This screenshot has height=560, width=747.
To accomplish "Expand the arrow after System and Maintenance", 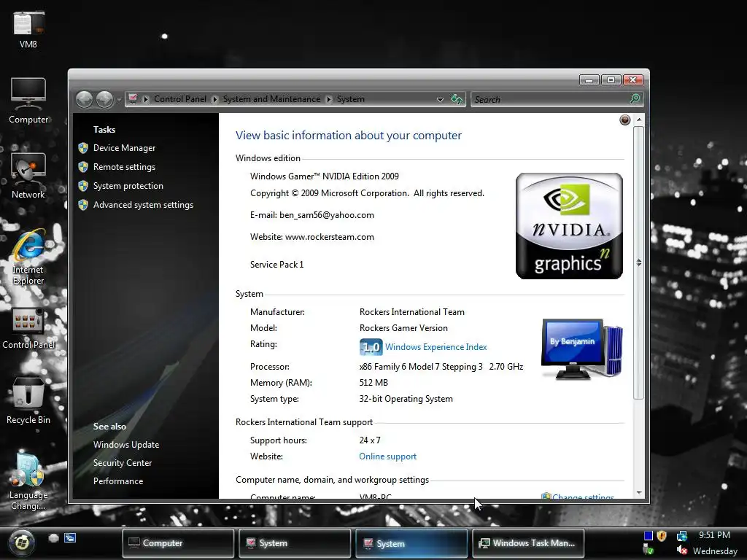I will tap(329, 99).
